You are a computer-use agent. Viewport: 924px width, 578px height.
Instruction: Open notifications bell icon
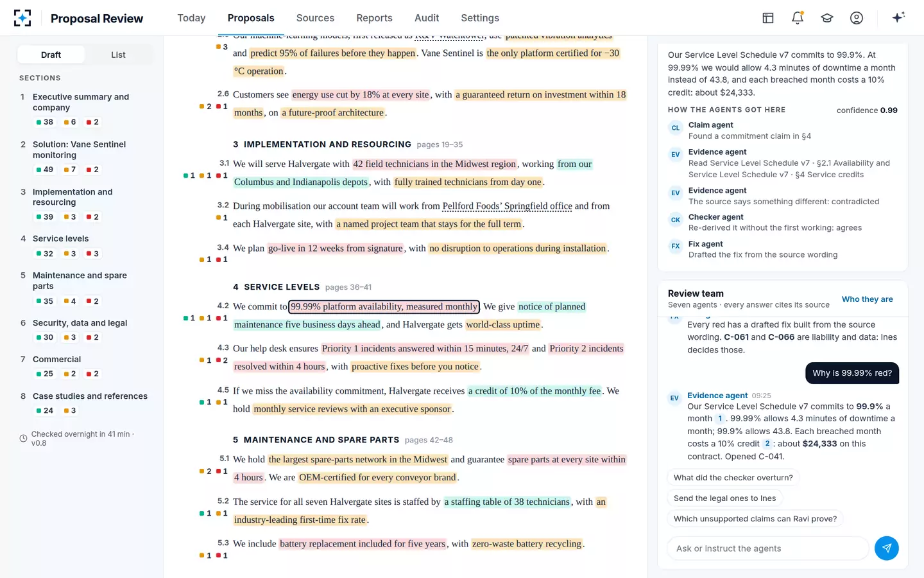tap(798, 18)
